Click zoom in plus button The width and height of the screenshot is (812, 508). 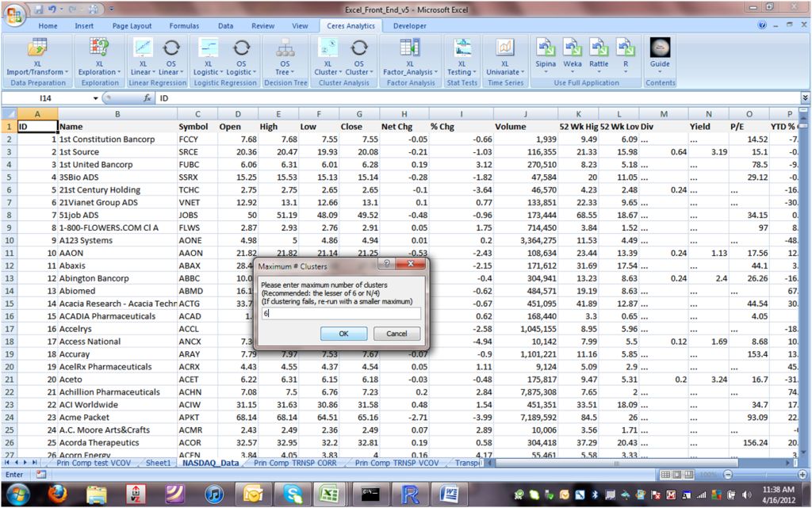coord(802,475)
